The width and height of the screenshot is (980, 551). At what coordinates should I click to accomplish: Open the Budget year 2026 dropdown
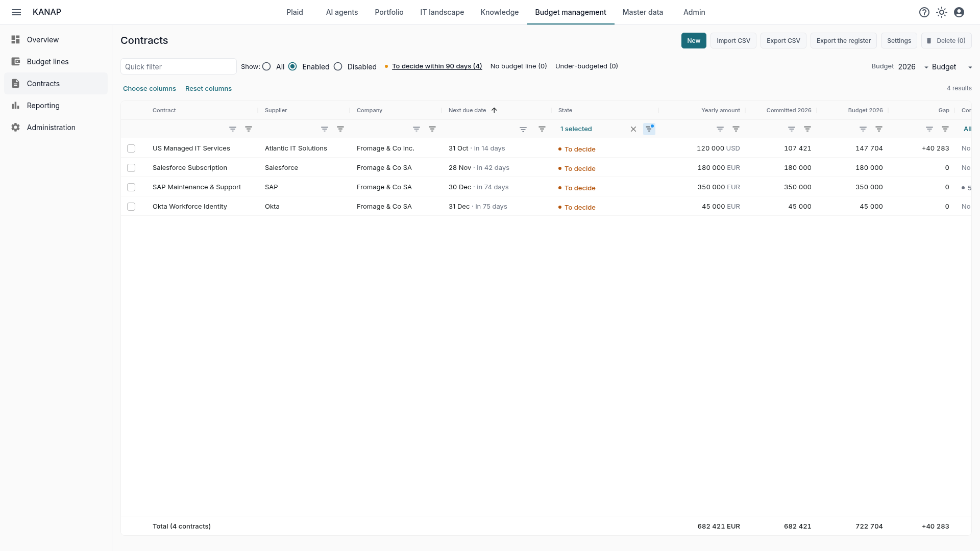point(913,67)
